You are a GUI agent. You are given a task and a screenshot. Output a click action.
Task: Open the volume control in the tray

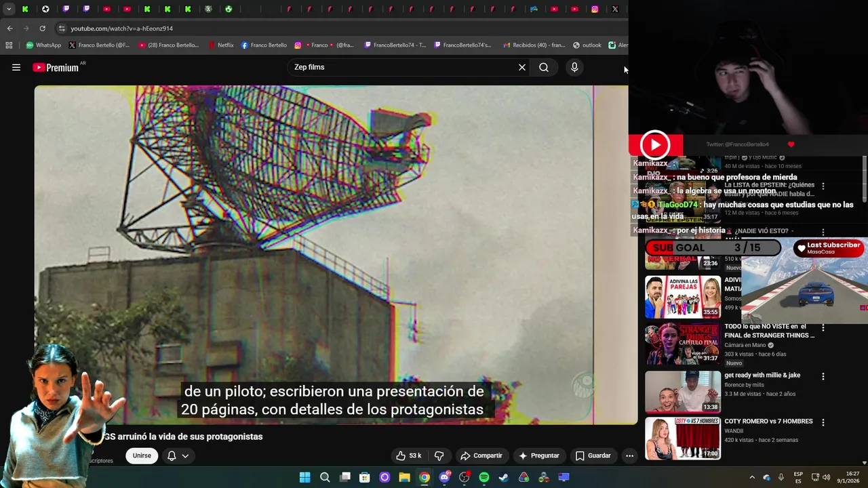[x=826, y=477]
